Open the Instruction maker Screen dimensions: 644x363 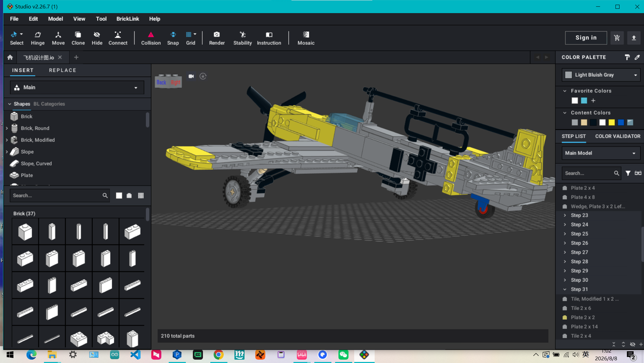[269, 38]
